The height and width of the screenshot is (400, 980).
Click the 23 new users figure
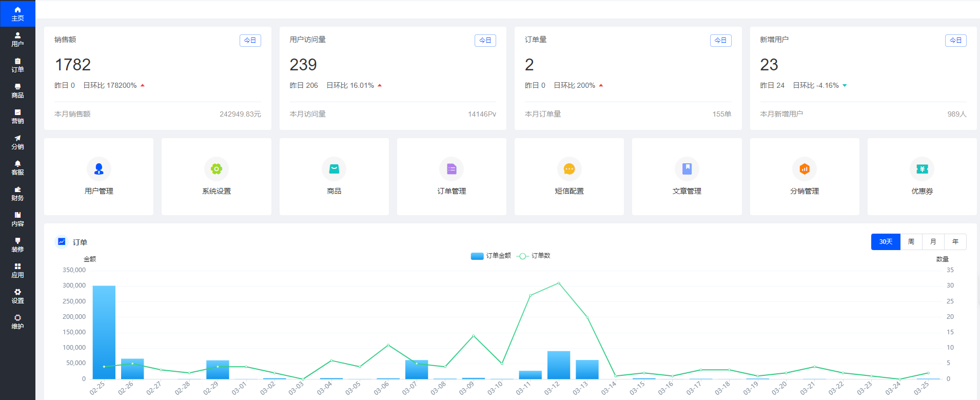pyautogui.click(x=769, y=65)
